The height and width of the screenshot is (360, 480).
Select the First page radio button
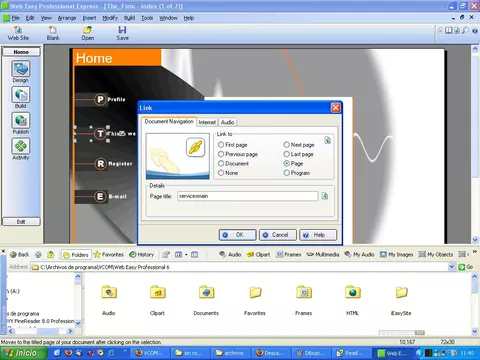click(221, 145)
